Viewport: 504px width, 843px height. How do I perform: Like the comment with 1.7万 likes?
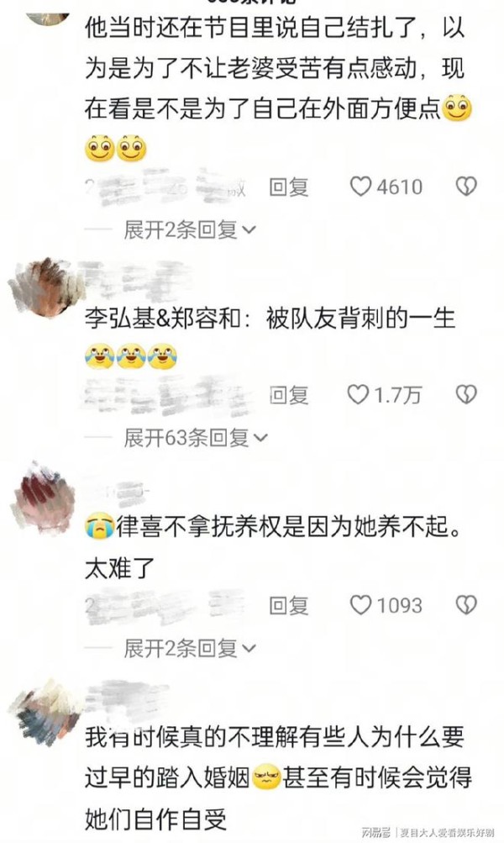coord(384,395)
